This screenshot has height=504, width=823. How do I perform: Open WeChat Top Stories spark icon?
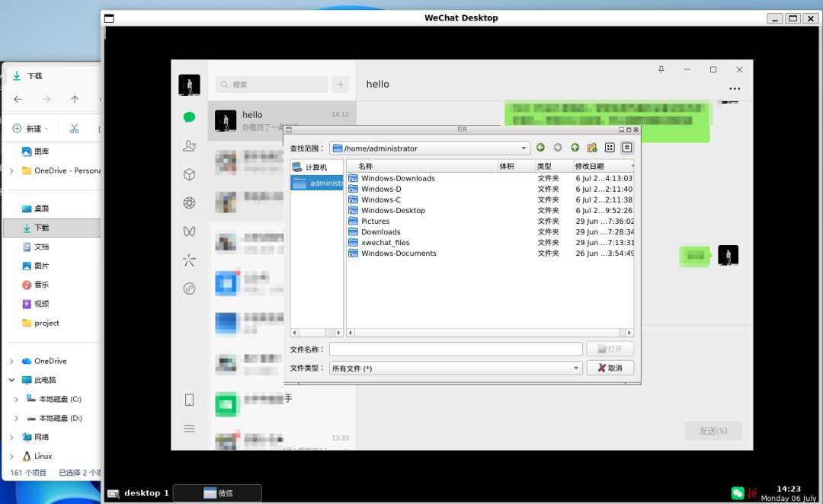coord(190,260)
